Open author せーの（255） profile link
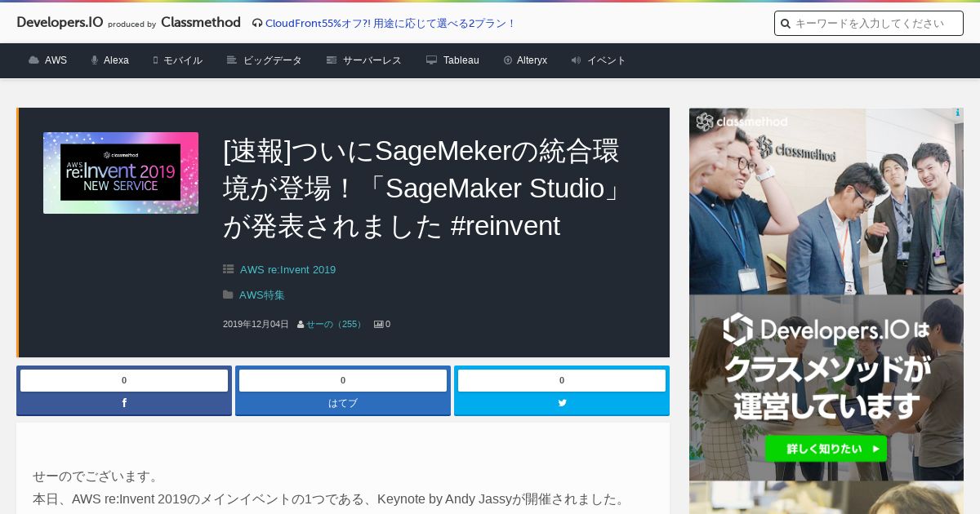Screen dimensions: 980x514 coord(335,324)
